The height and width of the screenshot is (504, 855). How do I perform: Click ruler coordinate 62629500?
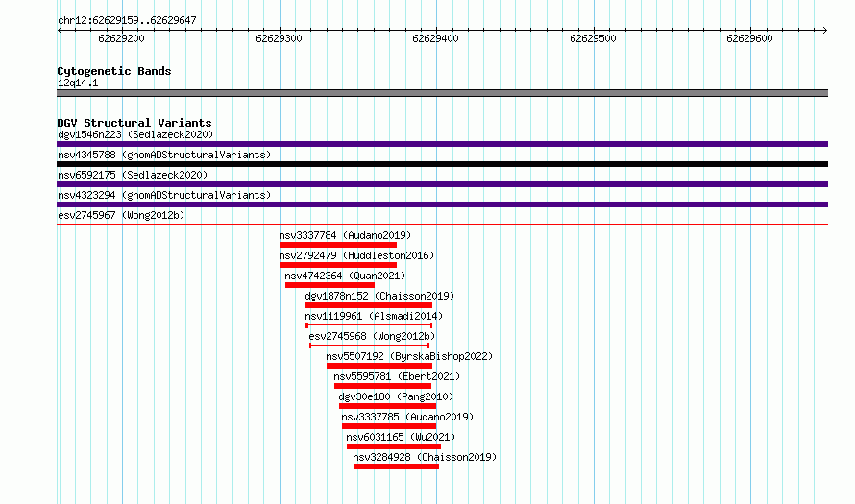593,38
